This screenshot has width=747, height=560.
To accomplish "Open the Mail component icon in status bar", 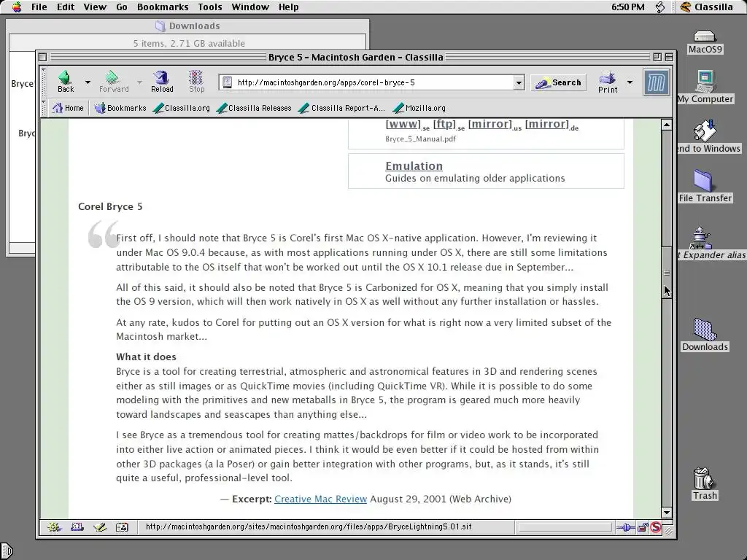I will coord(77,526).
